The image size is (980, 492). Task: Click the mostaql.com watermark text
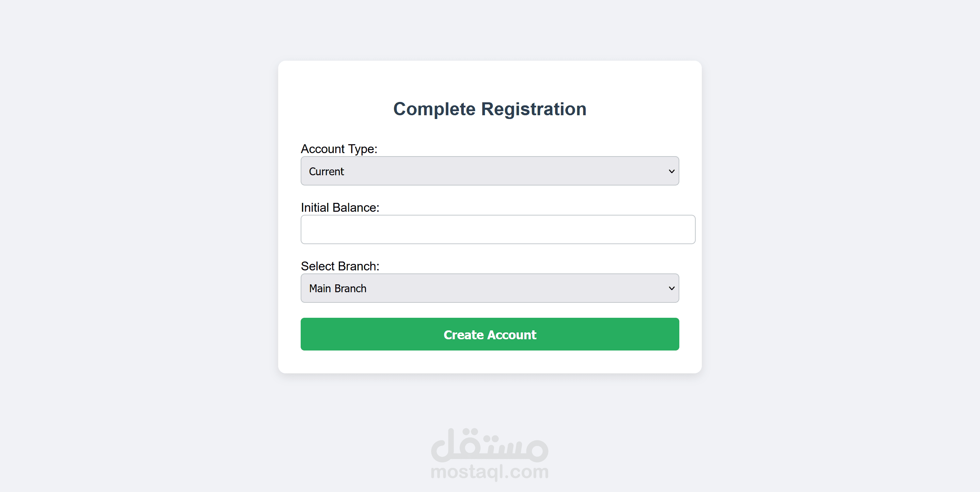point(490,472)
